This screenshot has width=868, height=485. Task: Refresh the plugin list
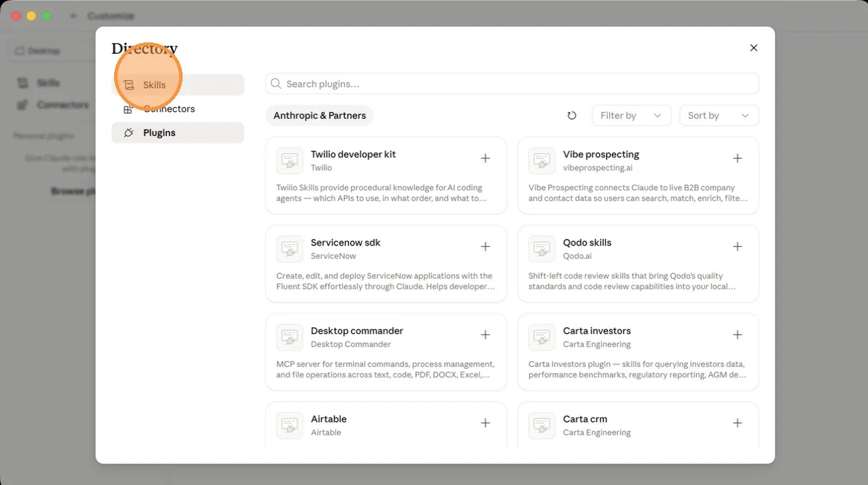pos(572,115)
